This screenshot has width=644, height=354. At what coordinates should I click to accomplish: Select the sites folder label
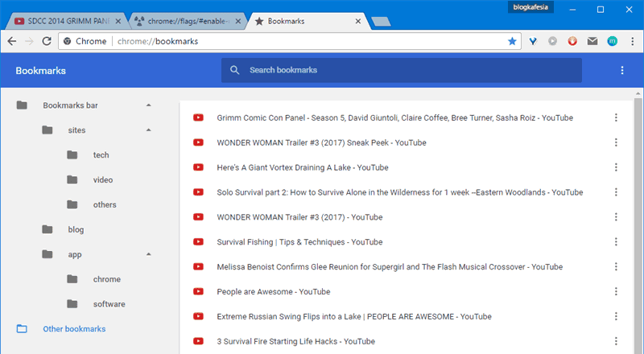(76, 130)
